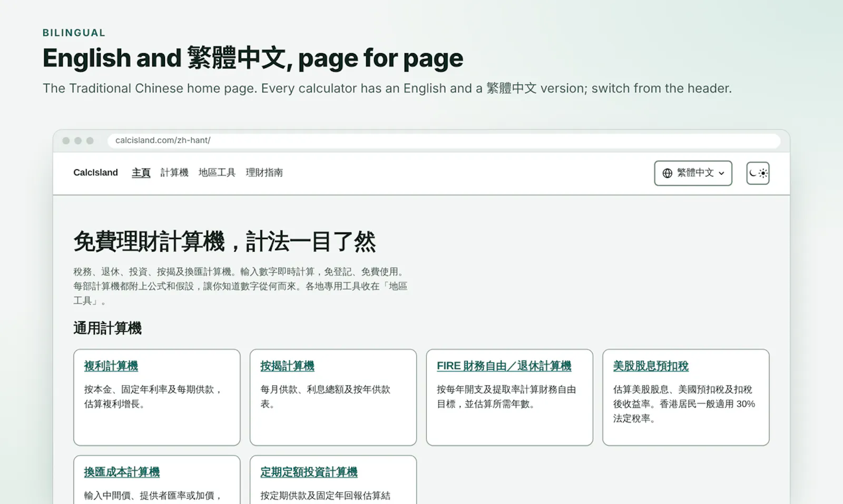This screenshot has width=843, height=504.
Task: Open the 理財指南 nav item
Action: (x=264, y=172)
